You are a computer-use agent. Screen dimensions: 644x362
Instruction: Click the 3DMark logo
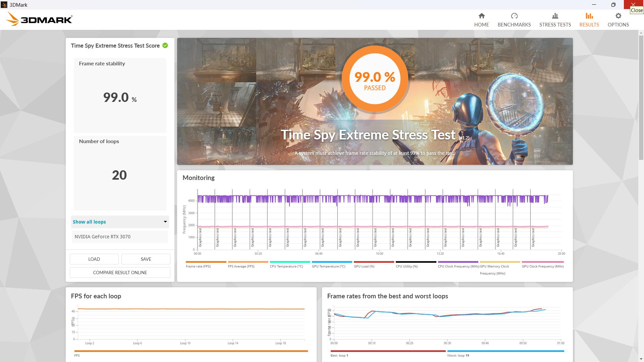[x=39, y=19]
